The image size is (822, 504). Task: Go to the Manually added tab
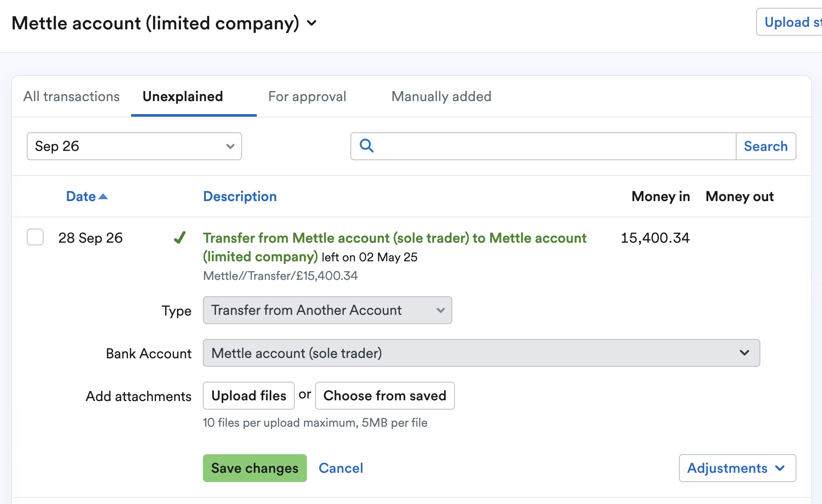click(x=441, y=97)
